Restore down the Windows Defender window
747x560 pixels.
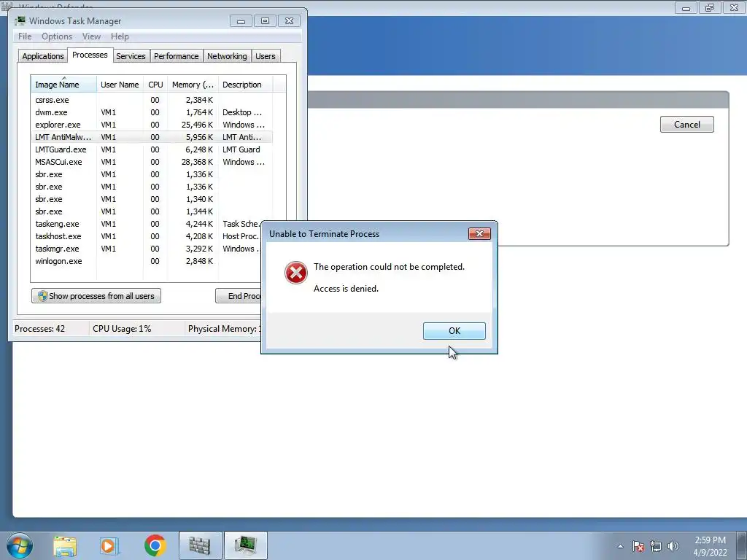[x=710, y=7]
